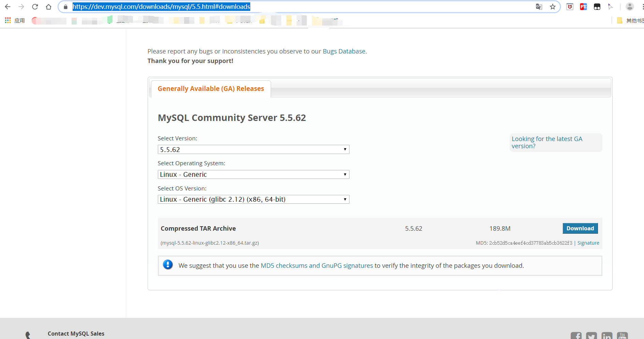644x339 pixels.
Task: Open the black mask extension icon
Action: pos(597,7)
